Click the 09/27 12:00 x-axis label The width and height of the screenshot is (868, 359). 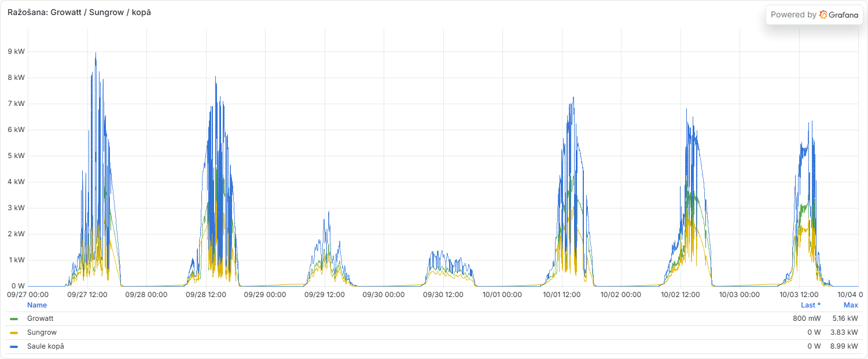pos(87,294)
